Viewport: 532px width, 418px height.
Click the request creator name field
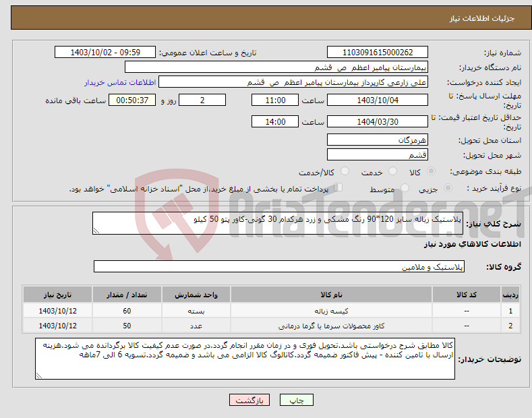pyautogui.click(x=293, y=82)
